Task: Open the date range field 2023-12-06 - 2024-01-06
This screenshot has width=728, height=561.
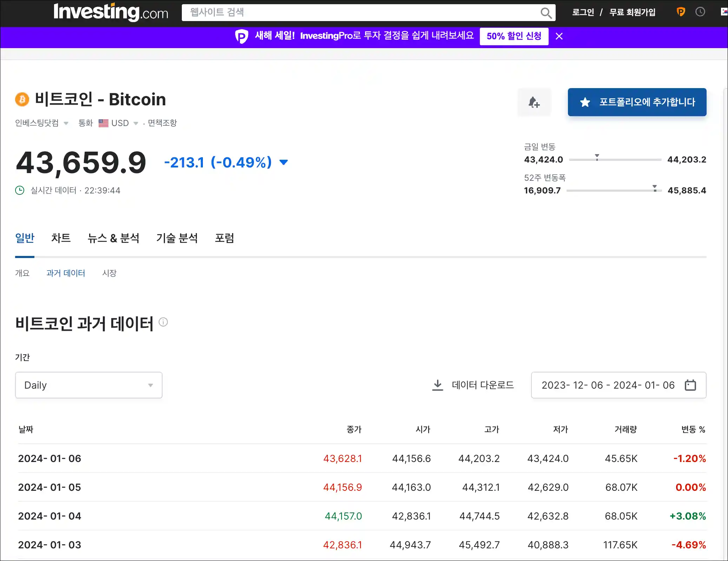Action: [618, 385]
